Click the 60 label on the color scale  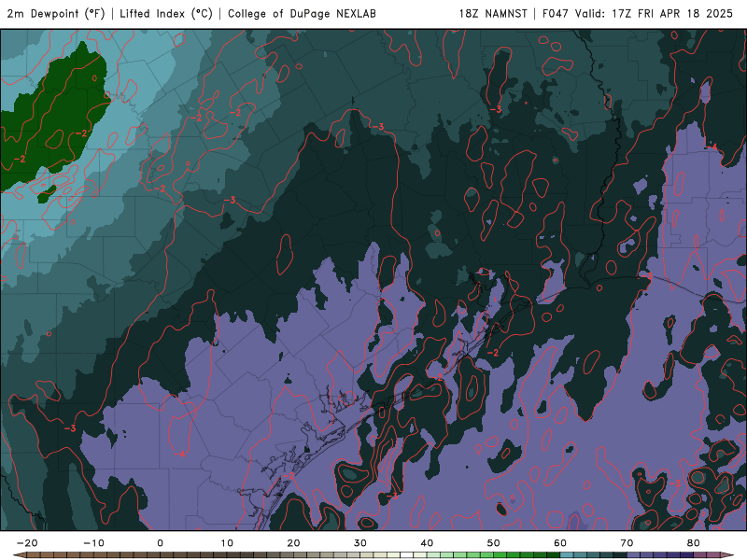click(x=560, y=543)
